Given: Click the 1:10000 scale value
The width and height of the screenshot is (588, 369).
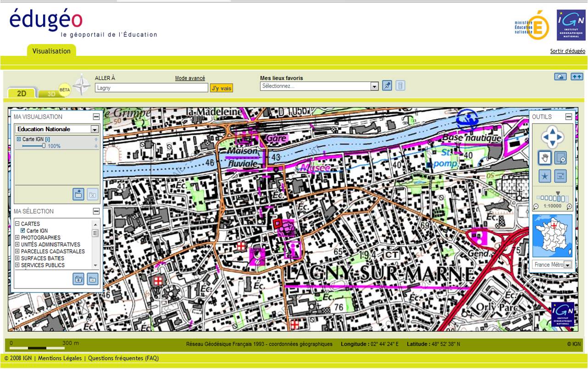Looking at the screenshot, I should point(553,206).
